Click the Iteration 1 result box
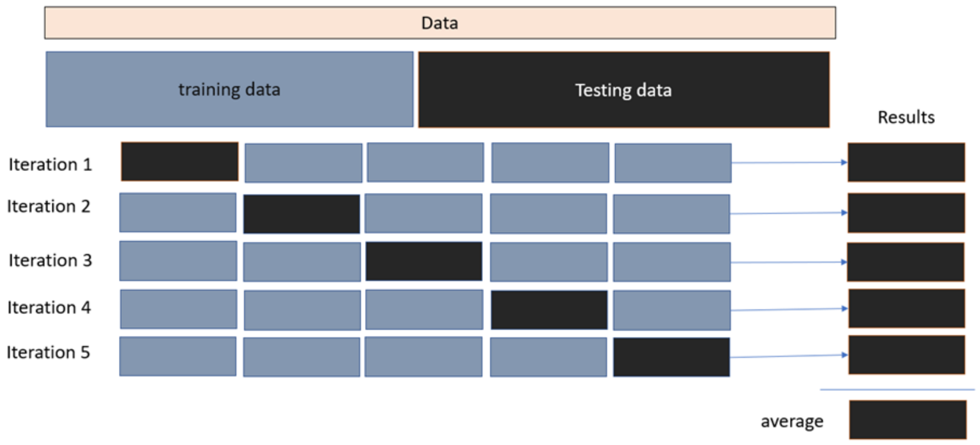The height and width of the screenshot is (445, 980). 906,162
